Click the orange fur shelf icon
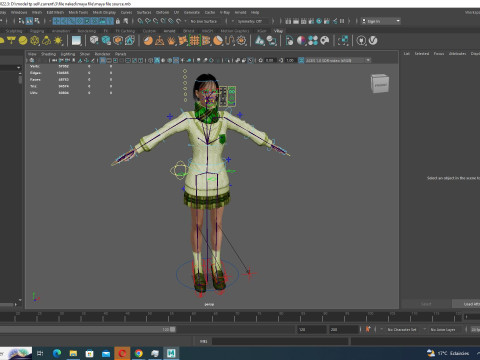 [x=171, y=41]
